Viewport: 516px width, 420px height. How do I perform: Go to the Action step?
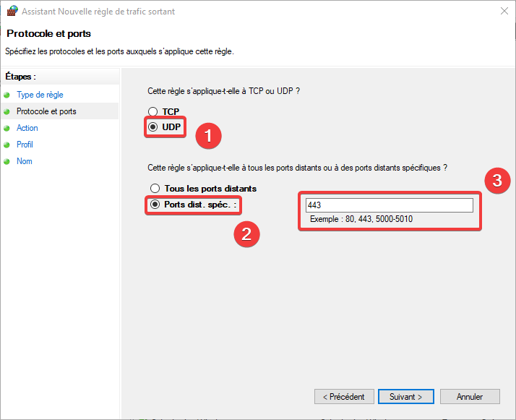click(x=27, y=128)
